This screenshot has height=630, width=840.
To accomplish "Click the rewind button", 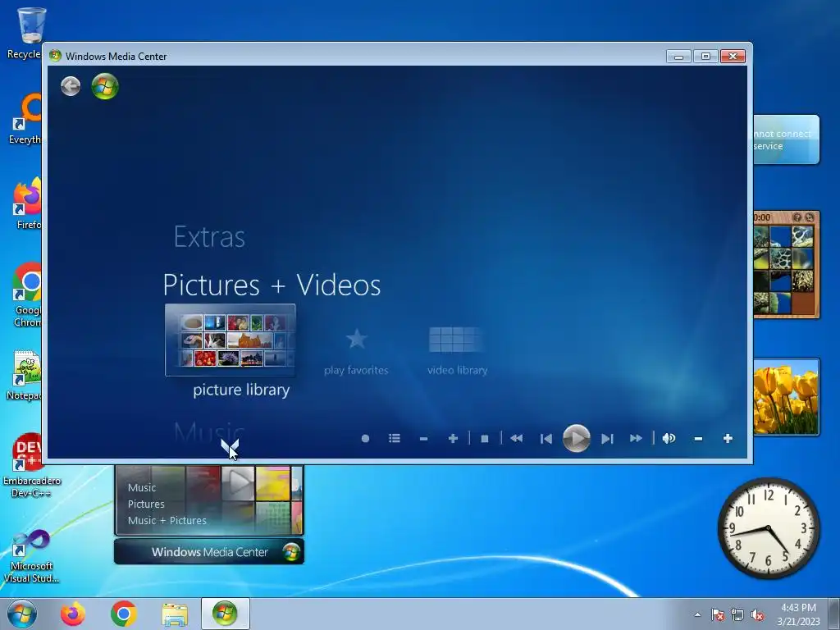I will point(517,439).
